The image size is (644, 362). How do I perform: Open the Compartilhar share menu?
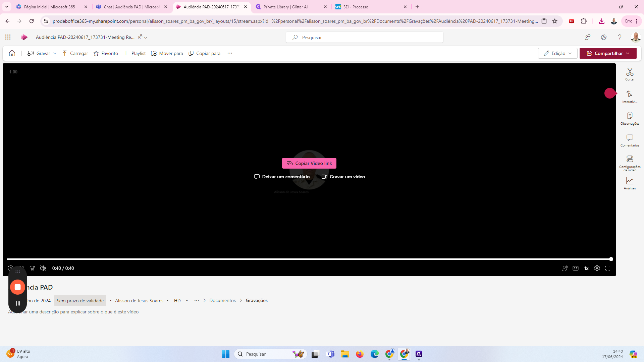click(608, 53)
